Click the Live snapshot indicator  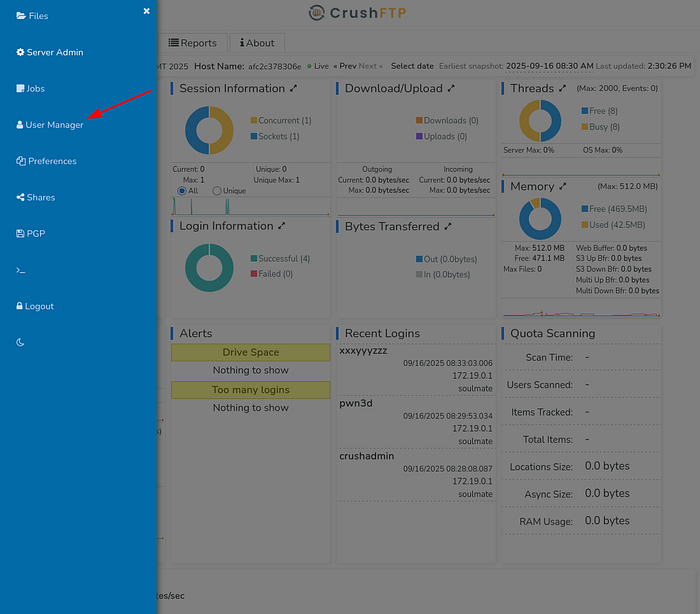click(x=318, y=67)
